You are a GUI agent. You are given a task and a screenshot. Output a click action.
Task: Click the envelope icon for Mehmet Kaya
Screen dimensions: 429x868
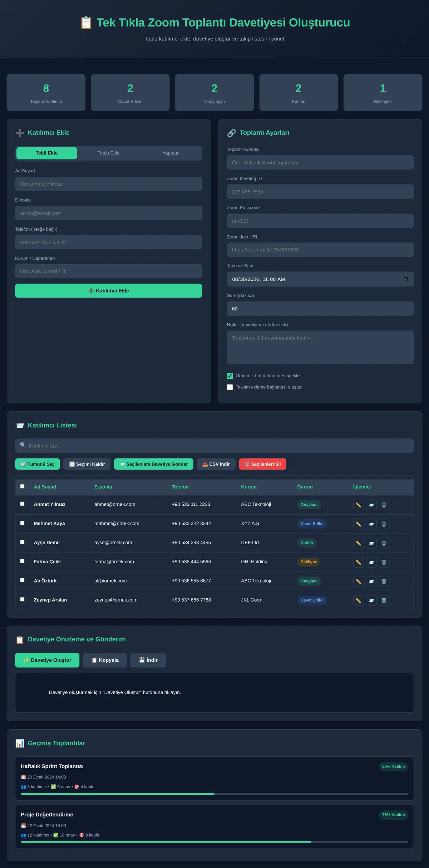371,524
